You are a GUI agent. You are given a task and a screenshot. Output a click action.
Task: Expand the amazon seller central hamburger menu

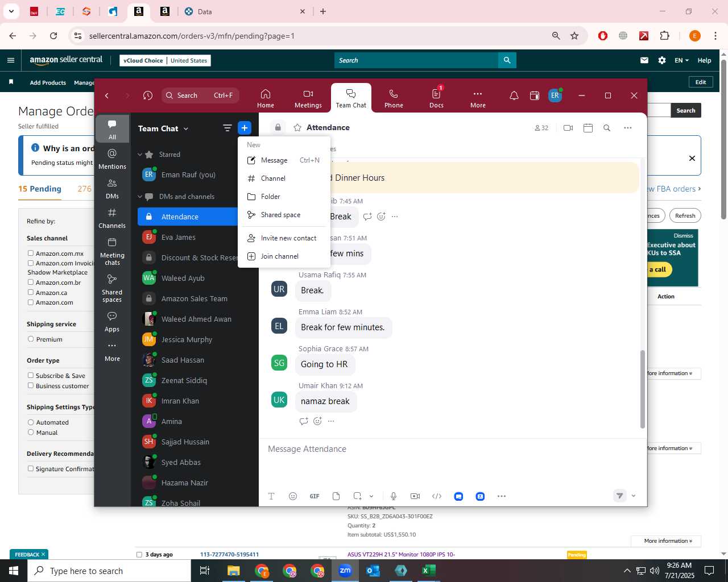click(11, 60)
